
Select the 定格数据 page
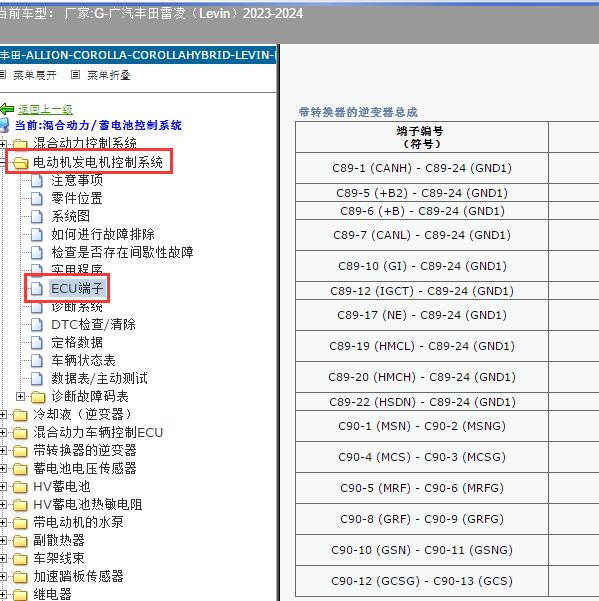click(77, 342)
